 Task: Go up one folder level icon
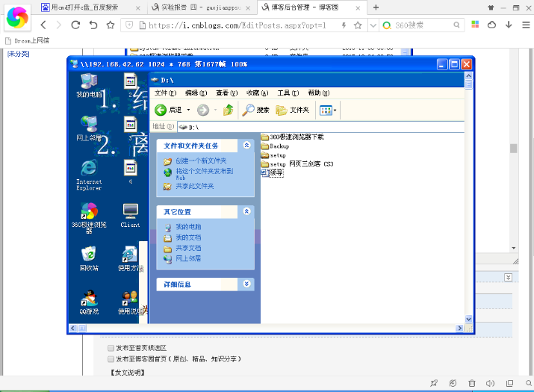click(229, 110)
